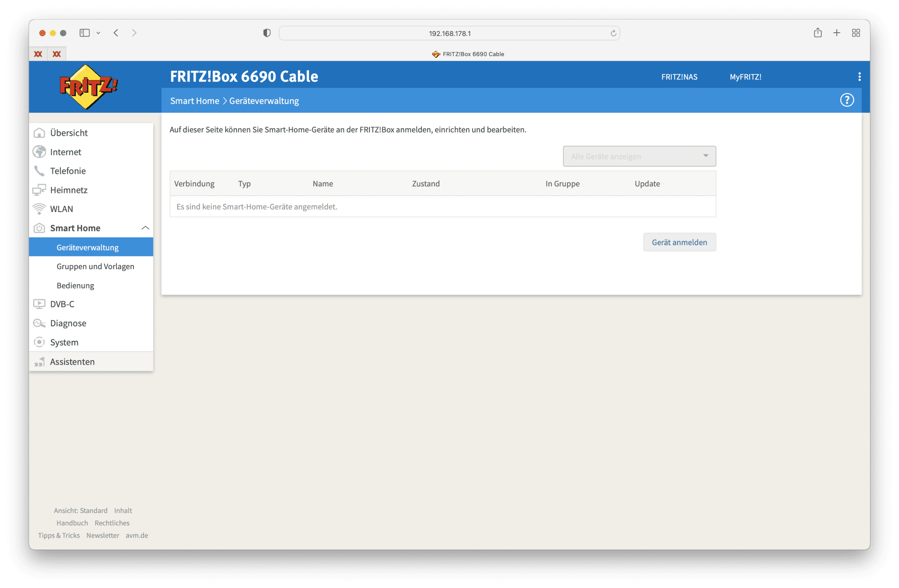Click the Gerät anmelden button
The height and width of the screenshot is (588, 899).
[x=679, y=242]
